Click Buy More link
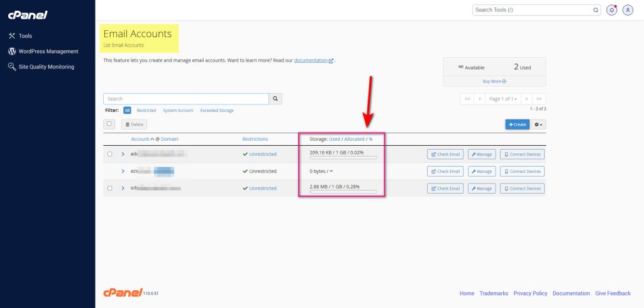Viewport: 644px width, 308px height. pos(494,81)
